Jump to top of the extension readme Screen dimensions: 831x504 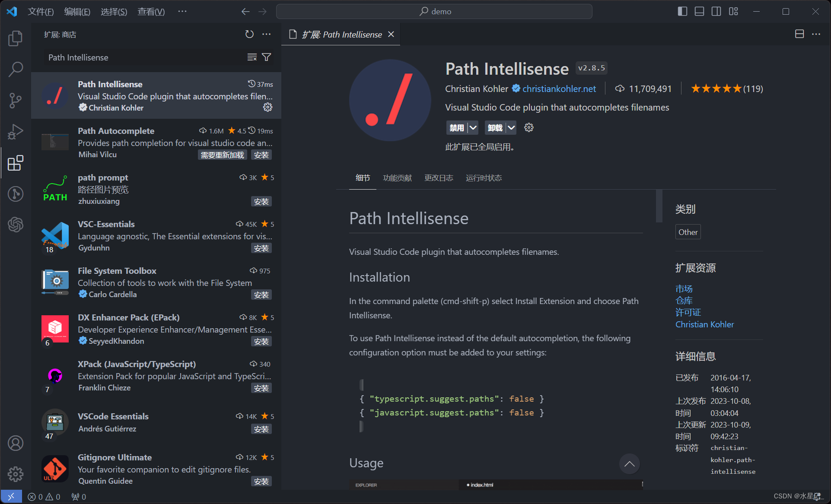[629, 464]
